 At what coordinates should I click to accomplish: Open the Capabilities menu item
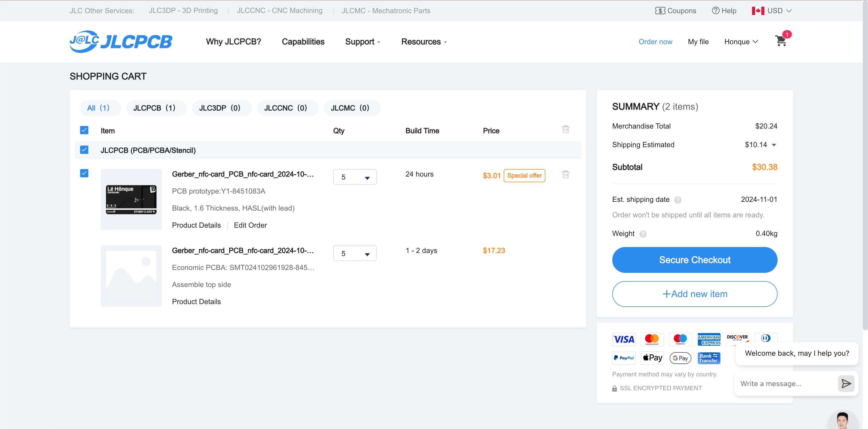(303, 42)
